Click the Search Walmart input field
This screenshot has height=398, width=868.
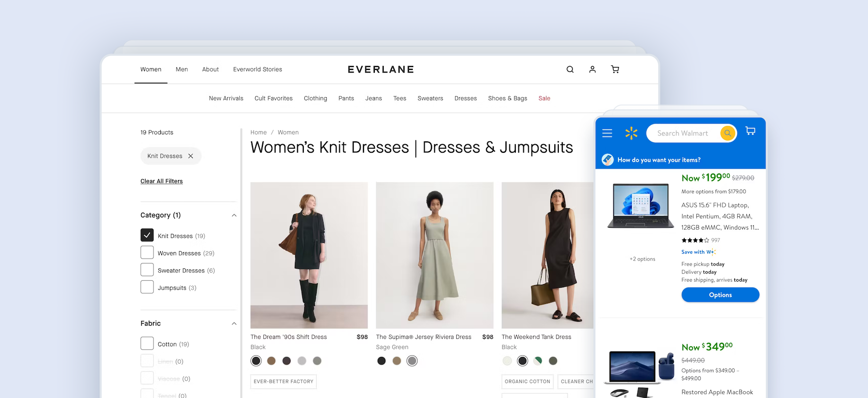pos(683,133)
